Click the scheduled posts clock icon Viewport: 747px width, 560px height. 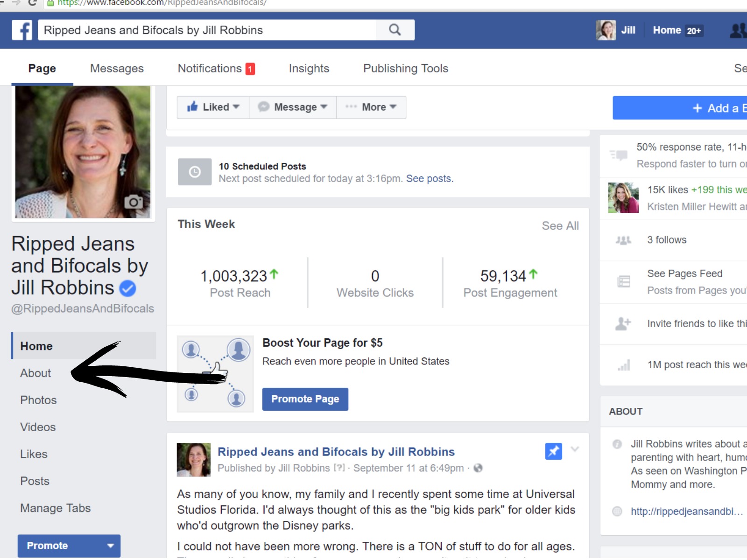195,172
